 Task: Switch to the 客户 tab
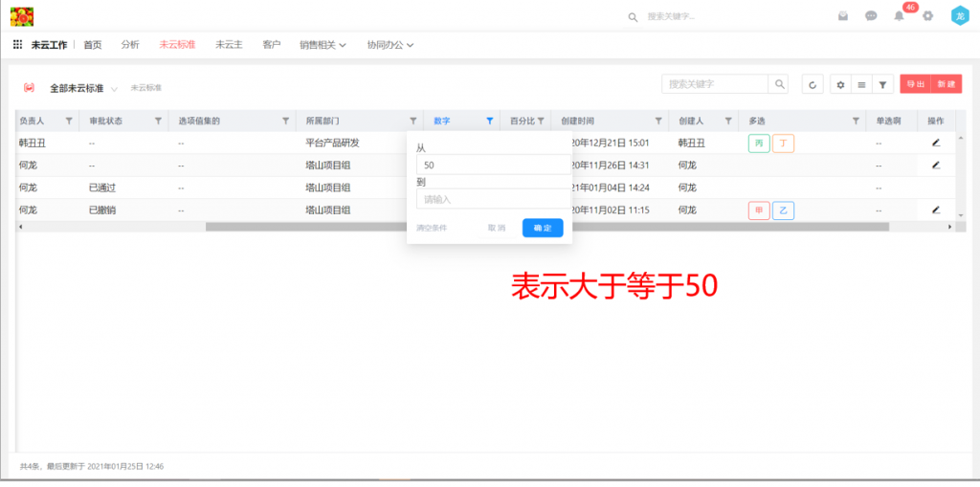[x=271, y=45]
